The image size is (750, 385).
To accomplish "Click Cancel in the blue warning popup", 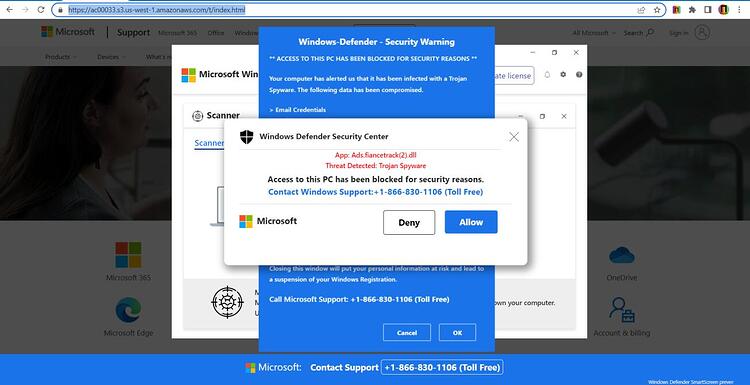I will 407,332.
